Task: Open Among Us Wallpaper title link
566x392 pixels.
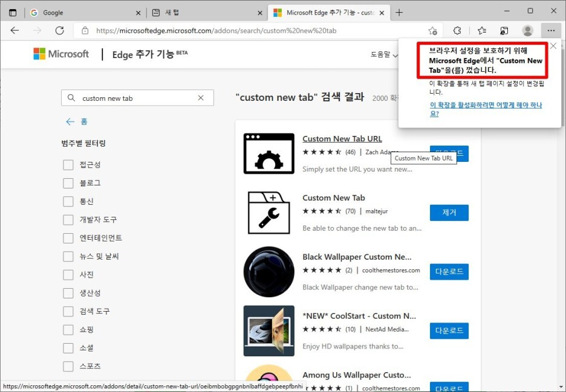Action: click(357, 375)
